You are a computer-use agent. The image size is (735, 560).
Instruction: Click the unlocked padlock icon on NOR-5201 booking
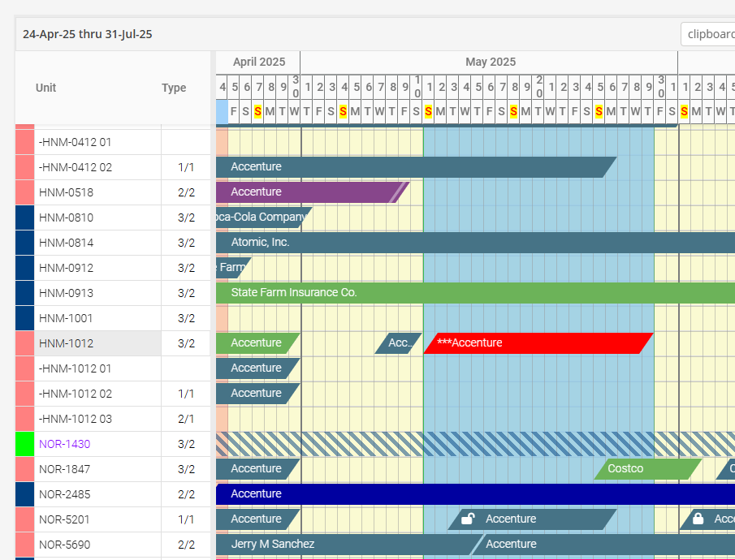pyautogui.click(x=467, y=519)
